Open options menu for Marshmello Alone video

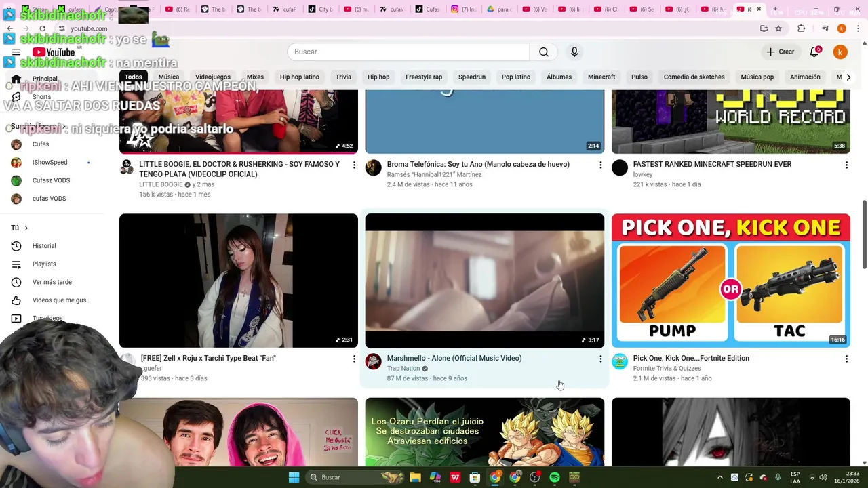pyautogui.click(x=600, y=359)
